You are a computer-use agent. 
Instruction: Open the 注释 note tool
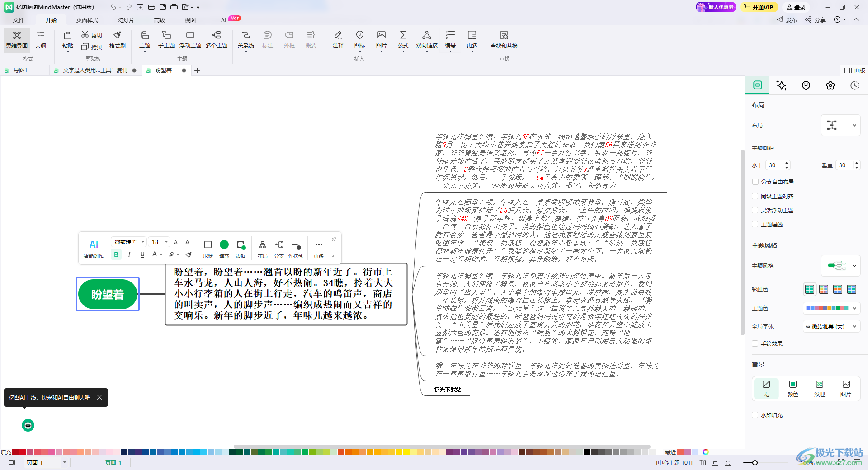tap(338, 40)
